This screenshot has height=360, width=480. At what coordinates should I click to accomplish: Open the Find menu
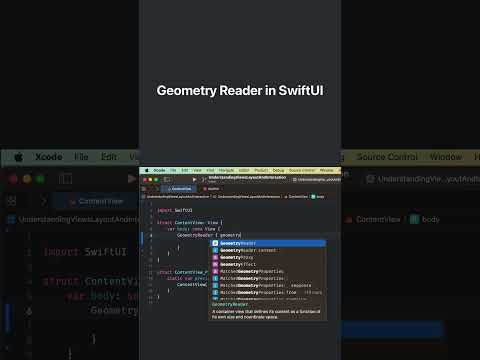point(210,170)
